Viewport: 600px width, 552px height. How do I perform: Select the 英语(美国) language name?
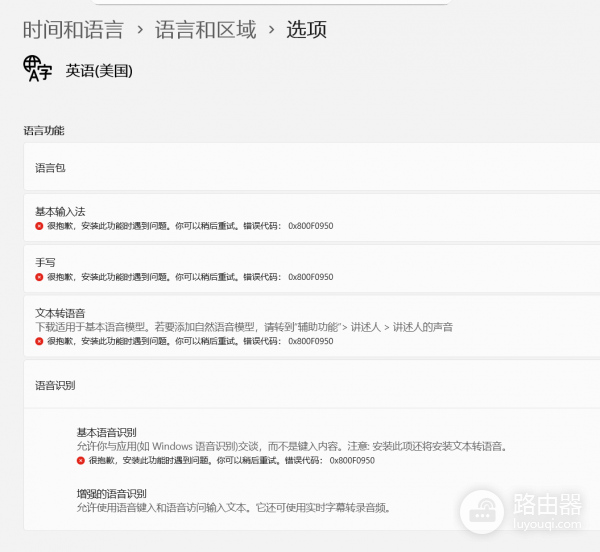99,71
